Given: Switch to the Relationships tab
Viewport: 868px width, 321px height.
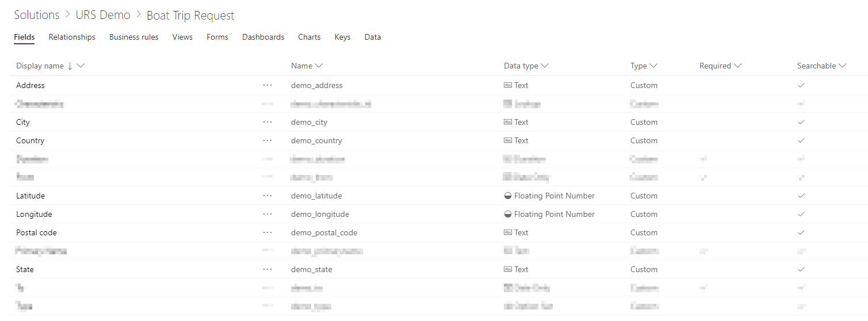Looking at the screenshot, I should 72,37.
